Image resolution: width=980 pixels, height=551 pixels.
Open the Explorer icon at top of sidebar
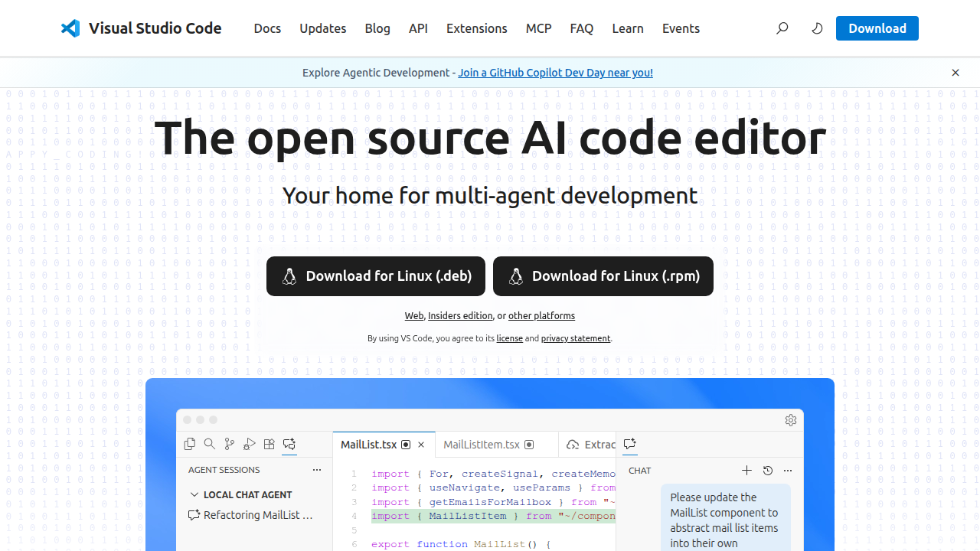[x=189, y=444]
